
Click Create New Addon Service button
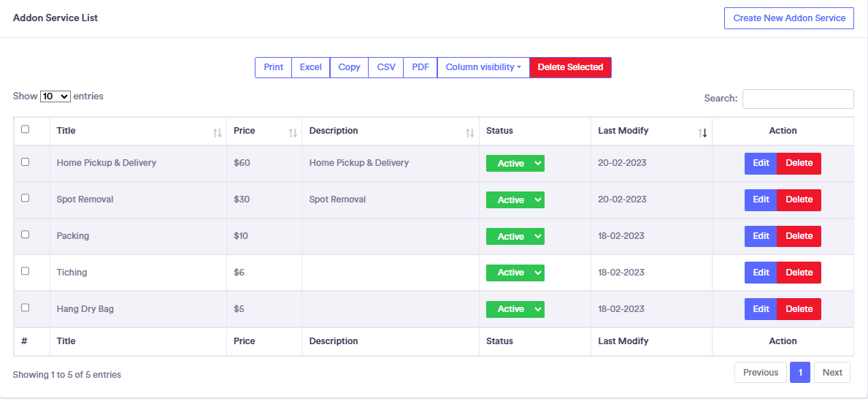coord(789,18)
